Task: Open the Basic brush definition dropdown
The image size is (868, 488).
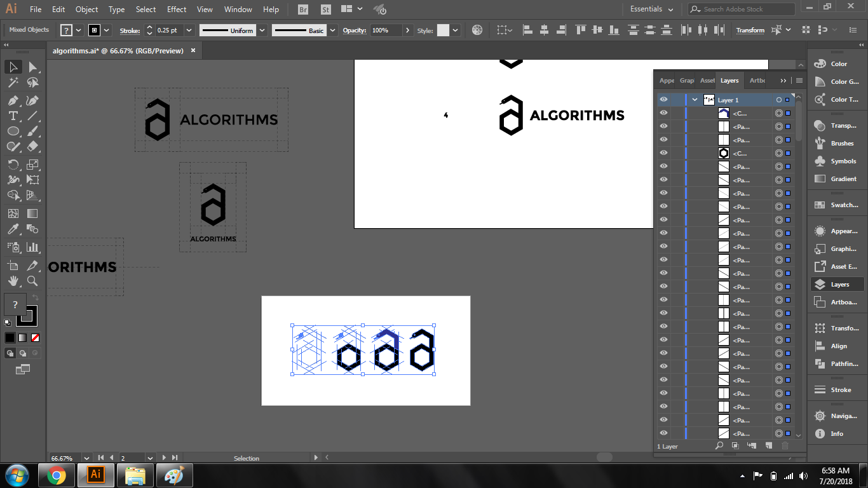Action: pyautogui.click(x=333, y=30)
